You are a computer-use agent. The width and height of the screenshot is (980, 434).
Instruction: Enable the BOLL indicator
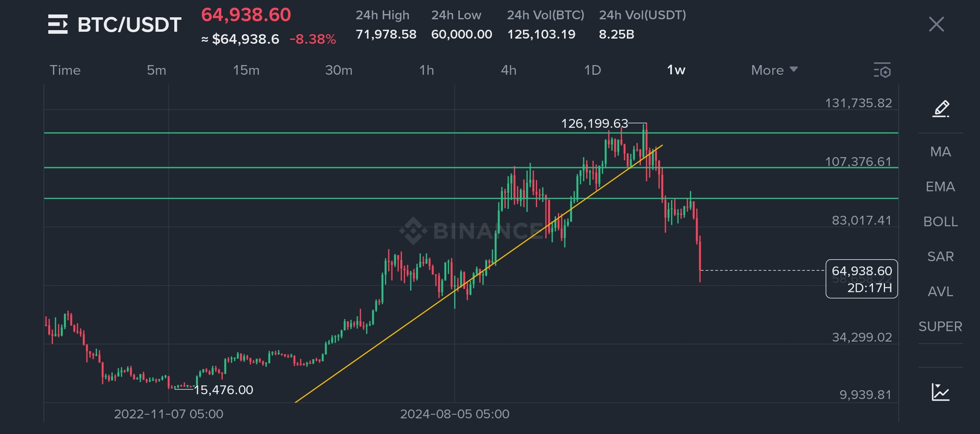point(941,221)
